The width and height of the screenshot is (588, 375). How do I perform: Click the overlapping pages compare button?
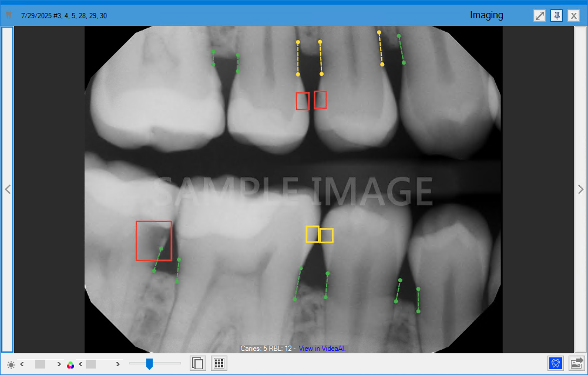(x=197, y=363)
